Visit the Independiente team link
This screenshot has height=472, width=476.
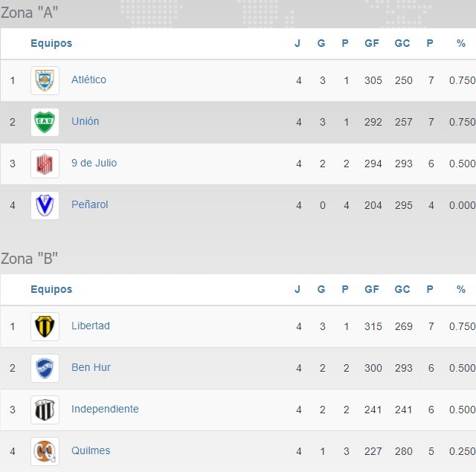click(x=105, y=409)
